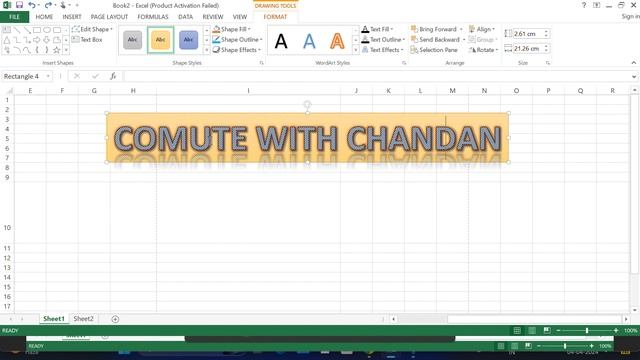640x360 pixels.
Task: Select the triangle shape in Insert Shapes
Action: (7, 40)
